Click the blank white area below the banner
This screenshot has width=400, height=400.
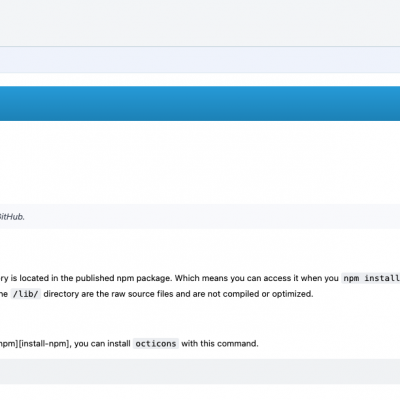(x=200, y=162)
